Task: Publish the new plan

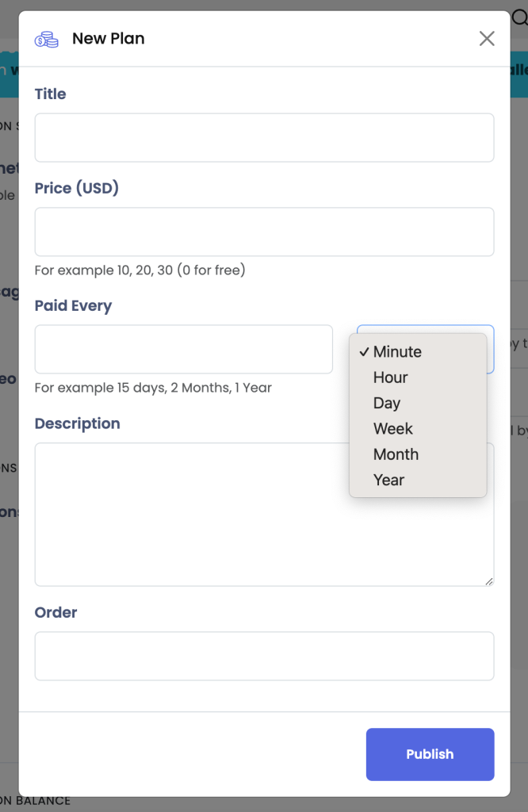Action: click(430, 755)
